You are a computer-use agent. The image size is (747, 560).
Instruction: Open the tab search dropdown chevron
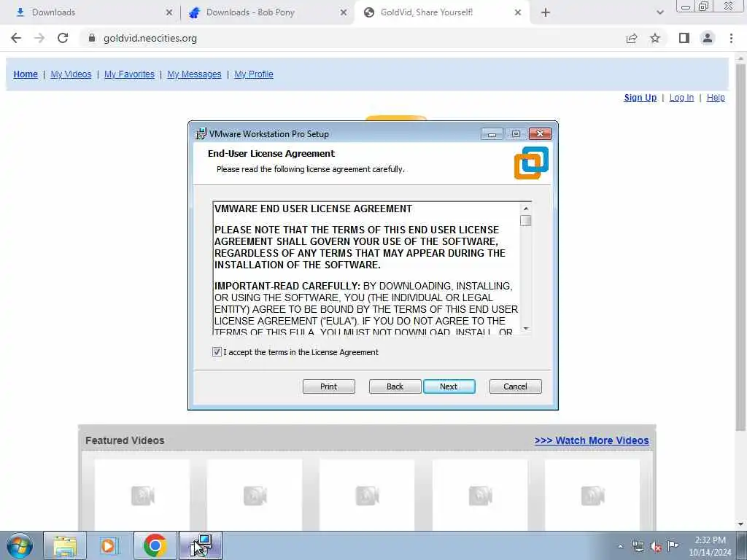pyautogui.click(x=659, y=12)
